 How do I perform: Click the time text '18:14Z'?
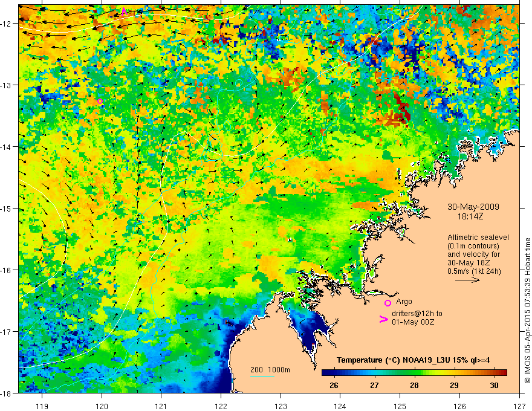(470, 216)
